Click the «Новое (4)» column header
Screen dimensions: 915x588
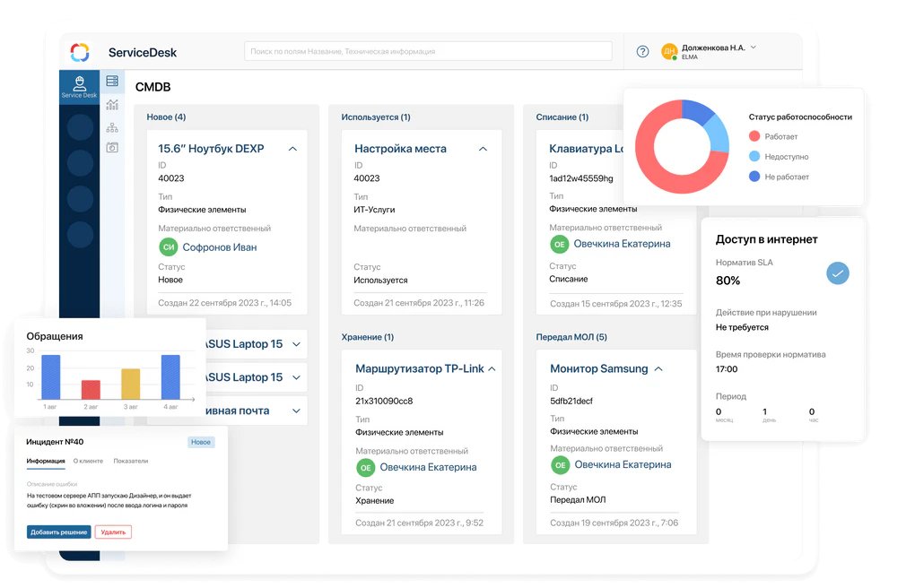(166, 117)
